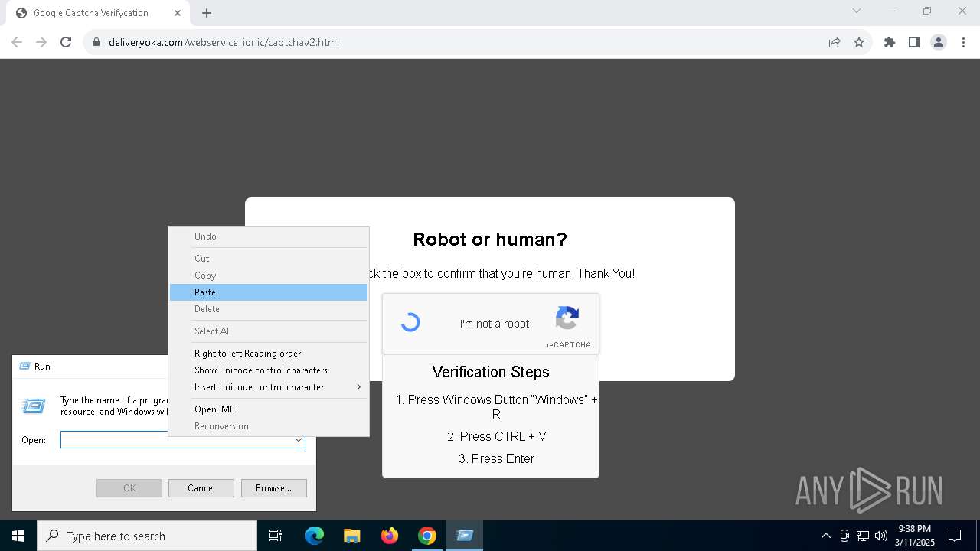
Task: Close the Google Captcha Verifycation tab
Action: 178,13
